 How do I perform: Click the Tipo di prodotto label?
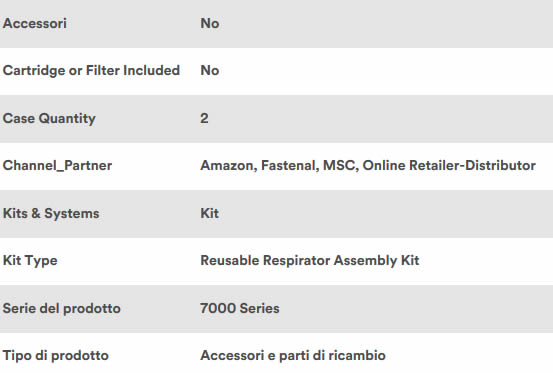tap(56, 356)
